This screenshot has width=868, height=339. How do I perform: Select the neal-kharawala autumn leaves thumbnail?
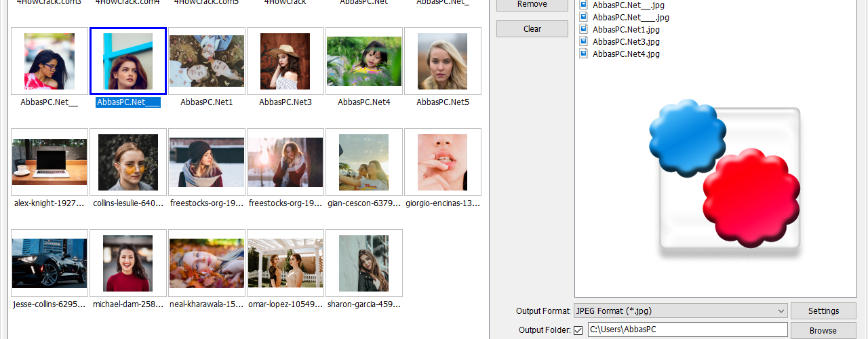[207, 263]
